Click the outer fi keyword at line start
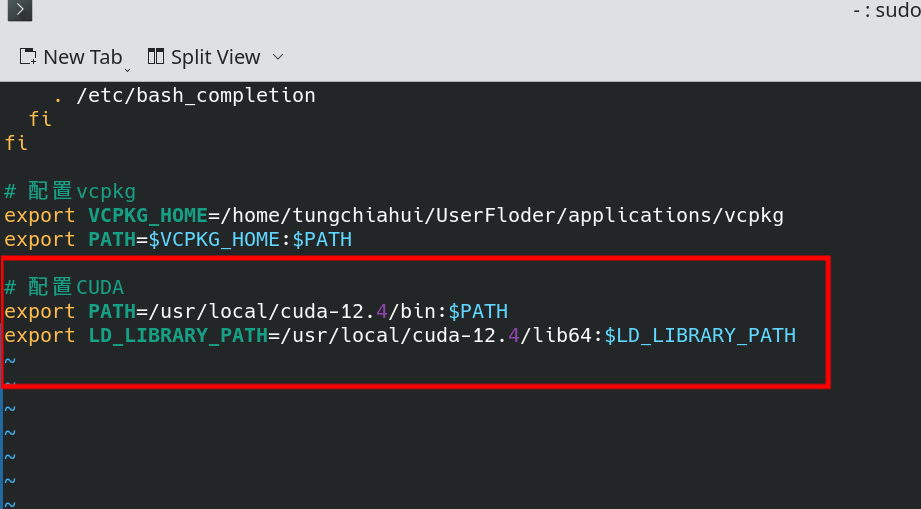Screen dimensions: 921x509 [16, 143]
